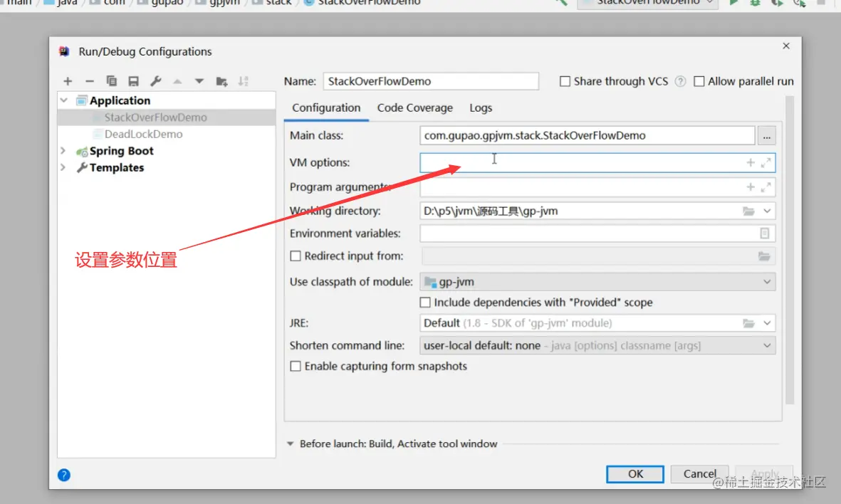Click stack breadcrumb in IDE path bar
Screen dimensions: 841x504
pyautogui.click(x=278, y=3)
